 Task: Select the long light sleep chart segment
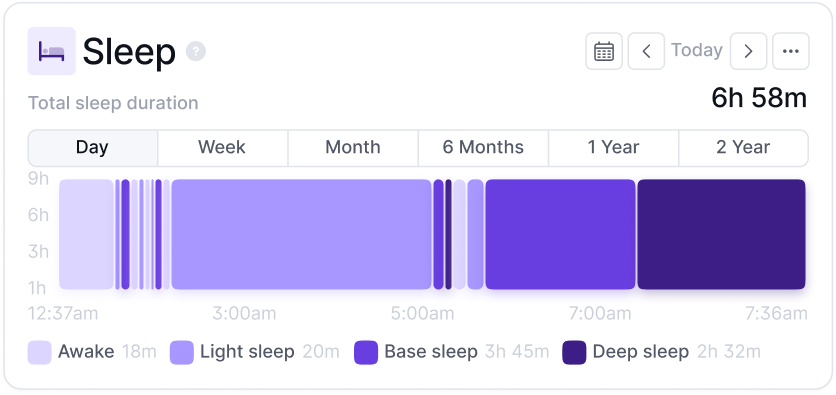click(x=301, y=235)
